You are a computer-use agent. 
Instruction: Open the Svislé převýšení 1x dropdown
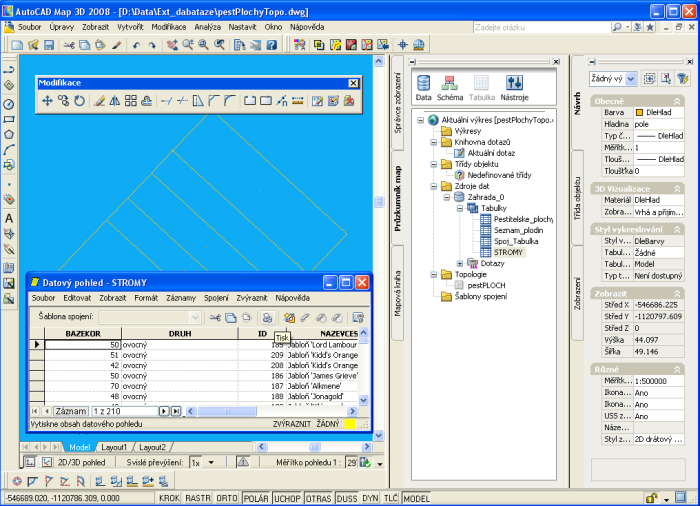coord(211,463)
